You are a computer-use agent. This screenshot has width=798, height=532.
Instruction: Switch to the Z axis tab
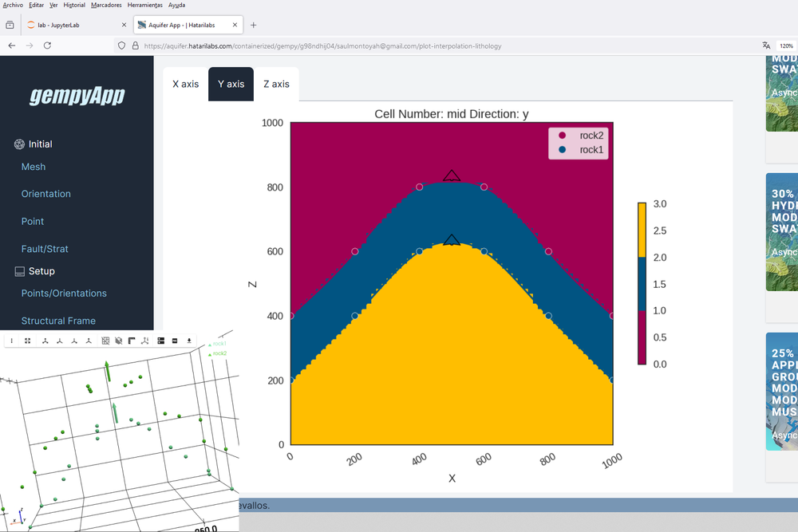[x=277, y=83]
